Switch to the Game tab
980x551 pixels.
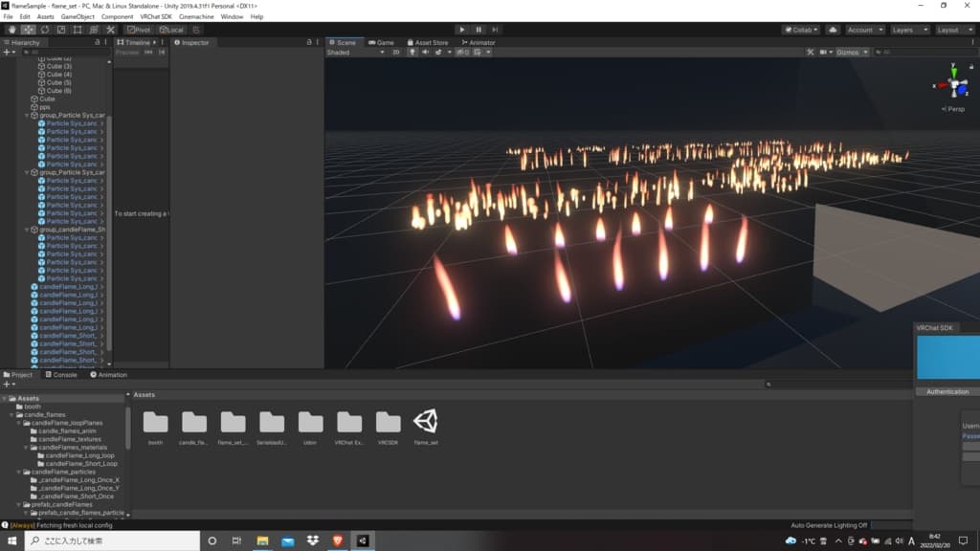382,43
